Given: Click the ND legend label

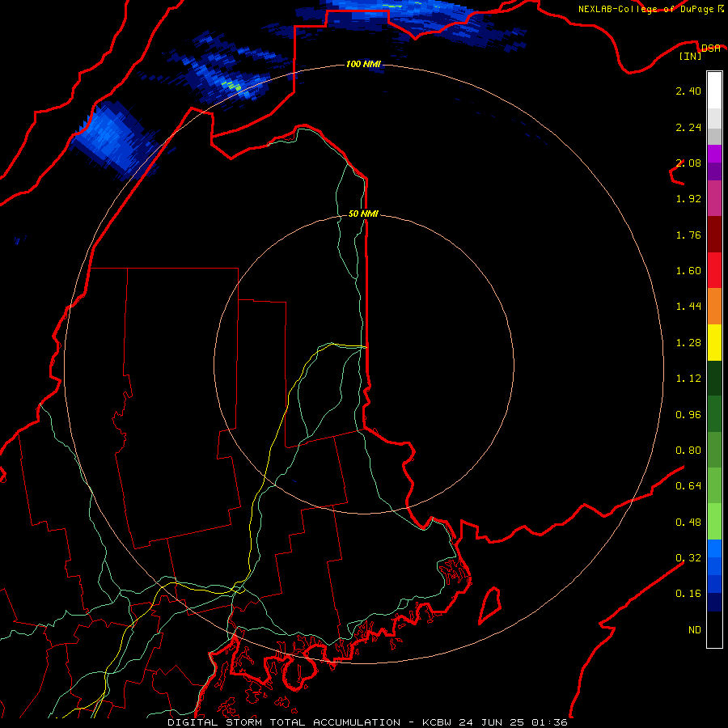Looking at the screenshot, I should point(695,630).
